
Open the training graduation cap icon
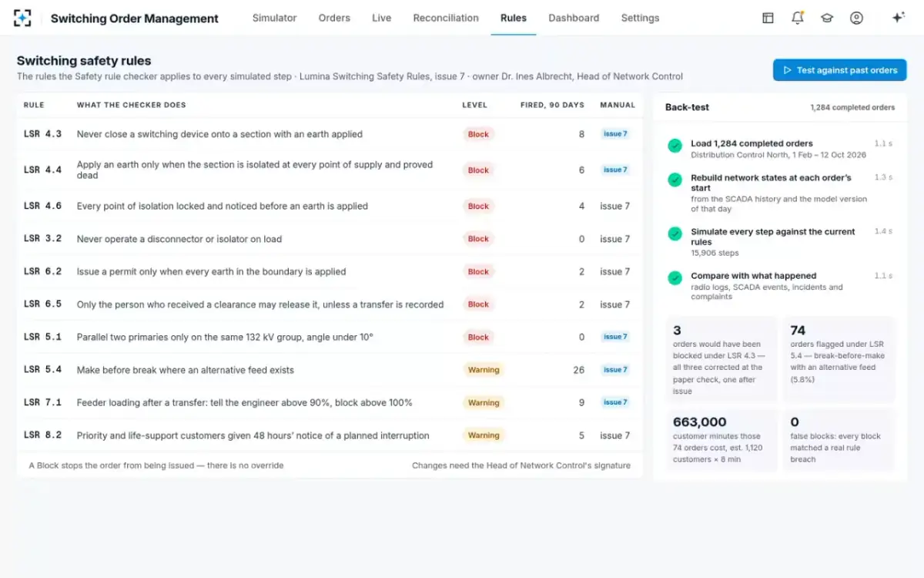pyautogui.click(x=827, y=18)
